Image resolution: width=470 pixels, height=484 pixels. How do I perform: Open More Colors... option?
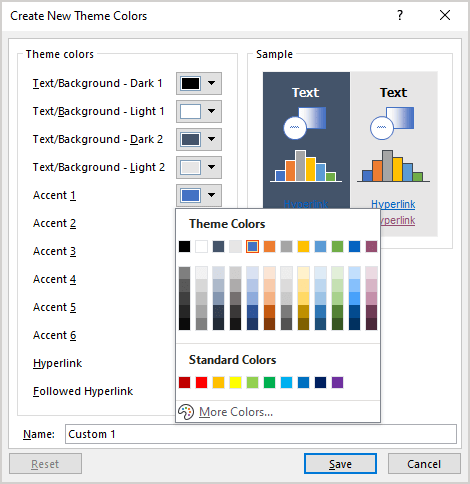pyautogui.click(x=236, y=412)
